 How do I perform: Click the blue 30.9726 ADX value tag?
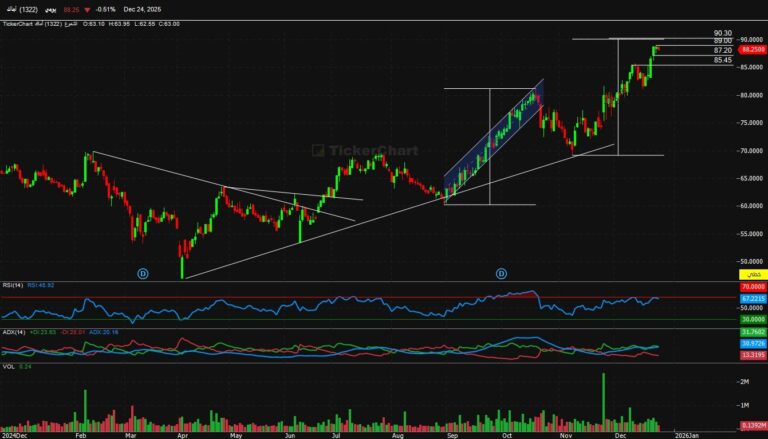tap(751, 344)
